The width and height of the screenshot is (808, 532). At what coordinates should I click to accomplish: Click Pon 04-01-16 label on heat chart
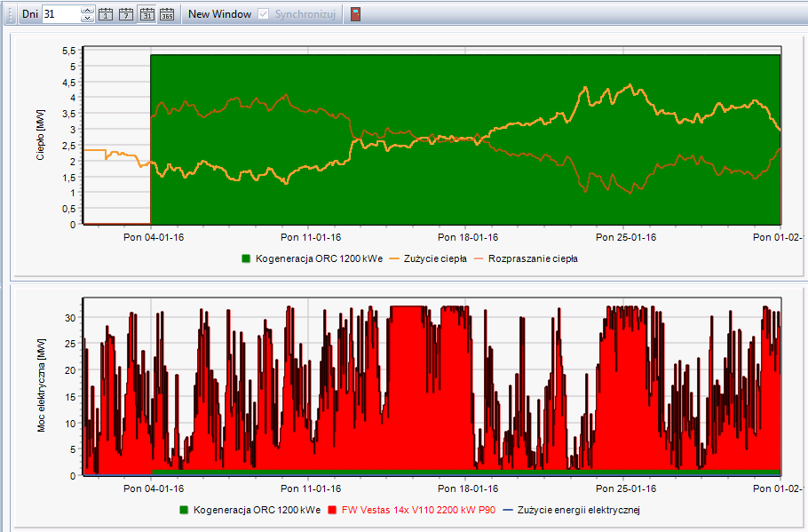[x=154, y=237]
